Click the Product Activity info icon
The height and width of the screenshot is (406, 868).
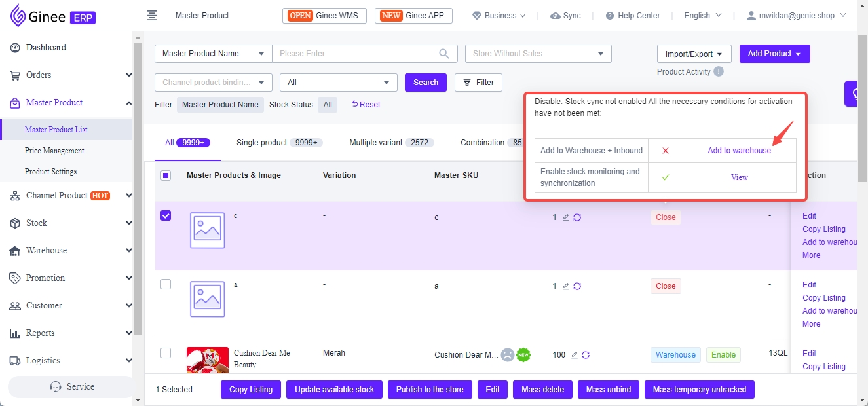click(719, 71)
